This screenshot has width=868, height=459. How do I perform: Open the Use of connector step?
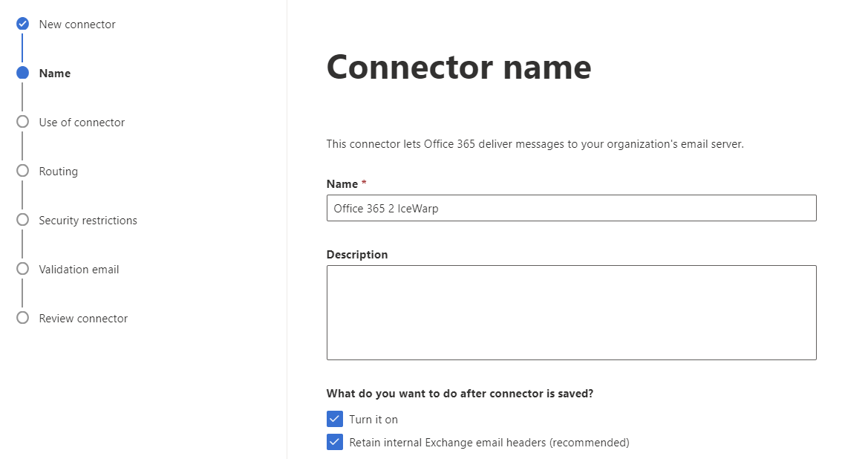click(x=82, y=123)
